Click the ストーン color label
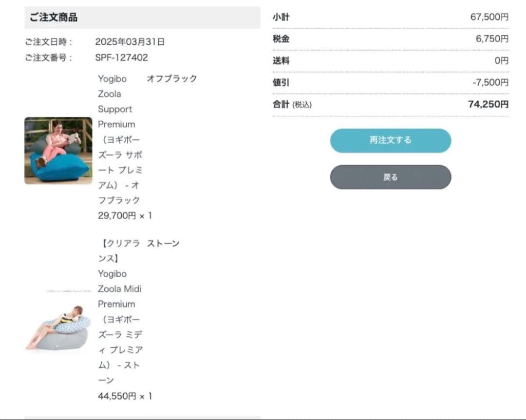Image resolution: width=526 pixels, height=420 pixels. point(163,243)
